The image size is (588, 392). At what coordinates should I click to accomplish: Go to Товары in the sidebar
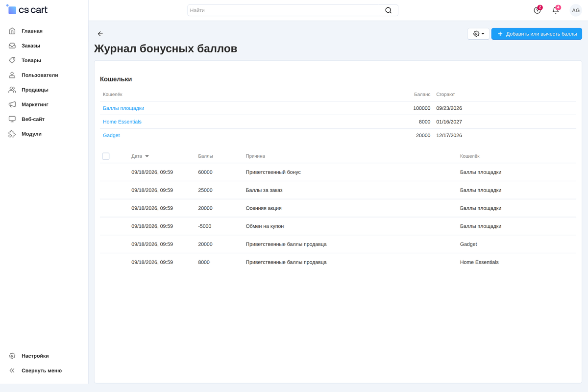pos(31,60)
